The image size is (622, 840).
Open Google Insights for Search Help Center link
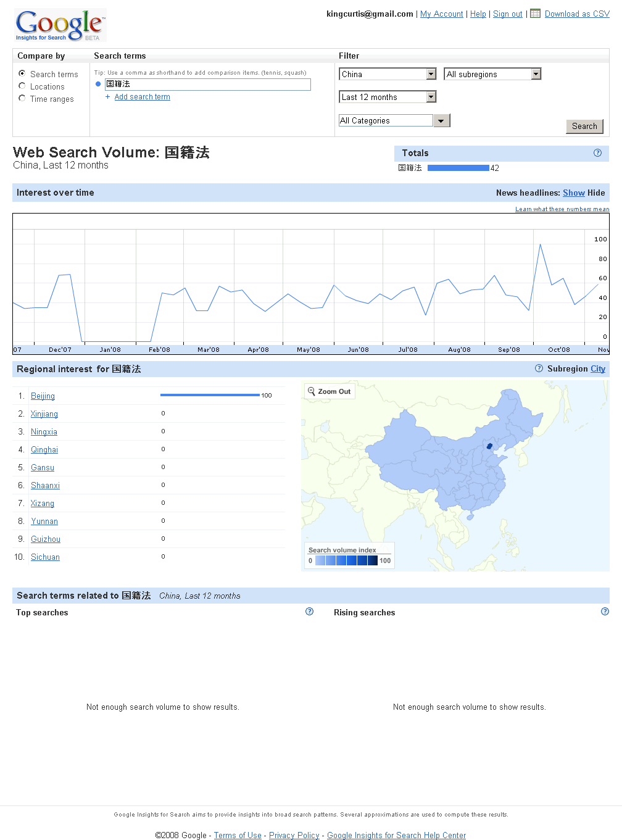(396, 835)
